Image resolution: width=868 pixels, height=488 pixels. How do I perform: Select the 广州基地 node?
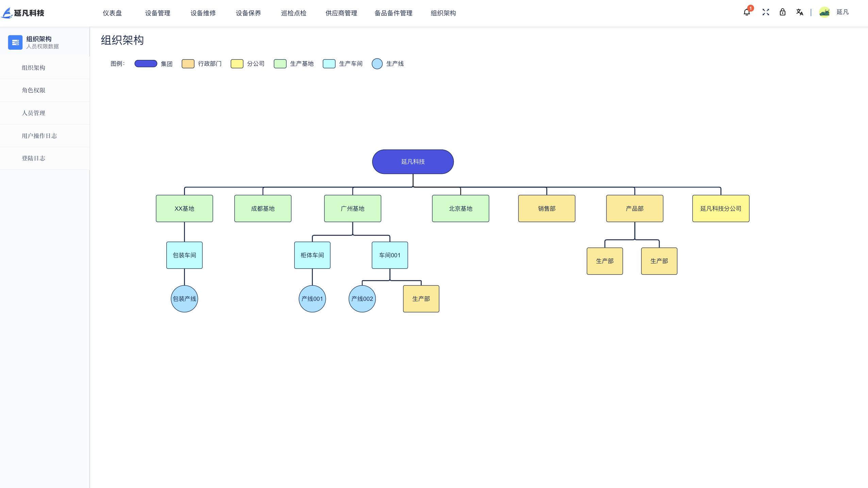pos(352,209)
